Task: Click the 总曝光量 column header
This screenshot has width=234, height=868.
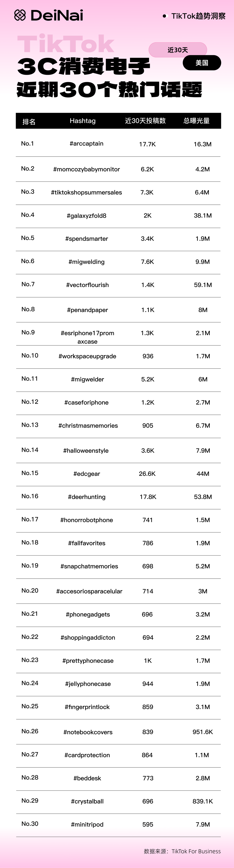Action: pos(196,121)
